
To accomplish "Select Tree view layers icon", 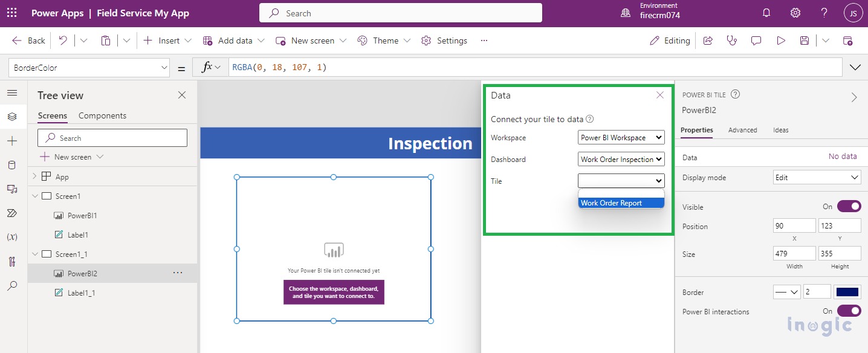I will click(12, 117).
